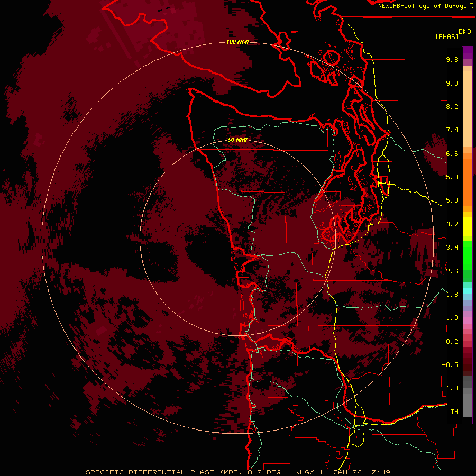The width and height of the screenshot is (476, 476).
Task: Click the NEXLAB-College of DuPage watermark text
Action: 426,6
